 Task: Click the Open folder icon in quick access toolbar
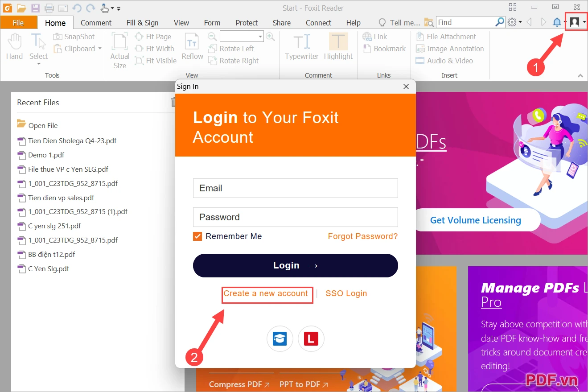[x=21, y=8]
